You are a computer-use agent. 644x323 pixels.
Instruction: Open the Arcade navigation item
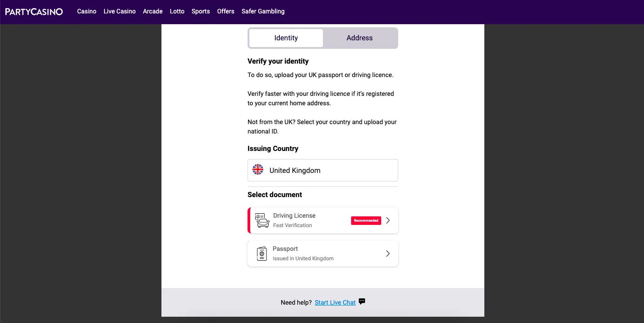click(x=152, y=11)
